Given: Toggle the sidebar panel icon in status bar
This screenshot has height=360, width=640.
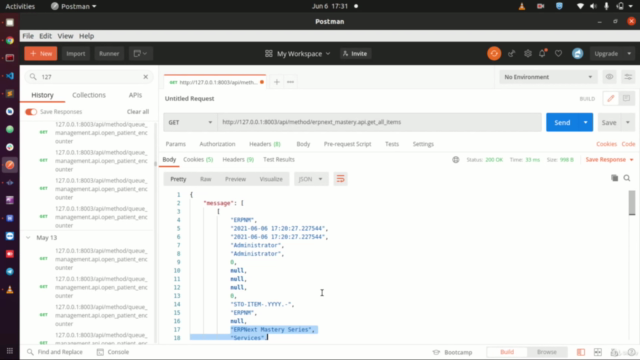Looking at the screenshot, I should [x=580, y=352].
